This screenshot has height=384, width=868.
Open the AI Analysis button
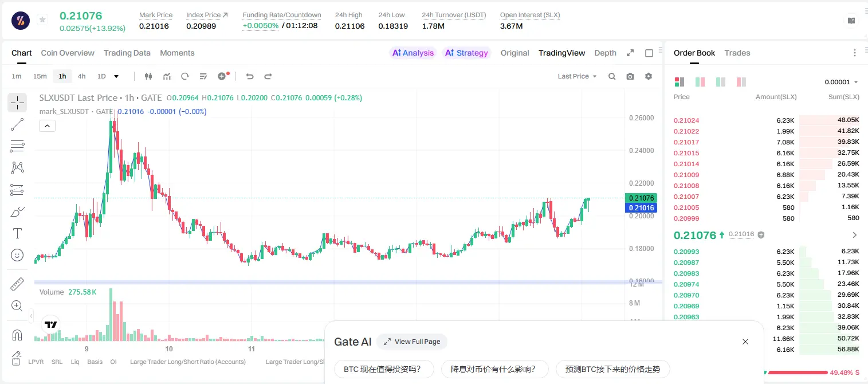point(413,53)
